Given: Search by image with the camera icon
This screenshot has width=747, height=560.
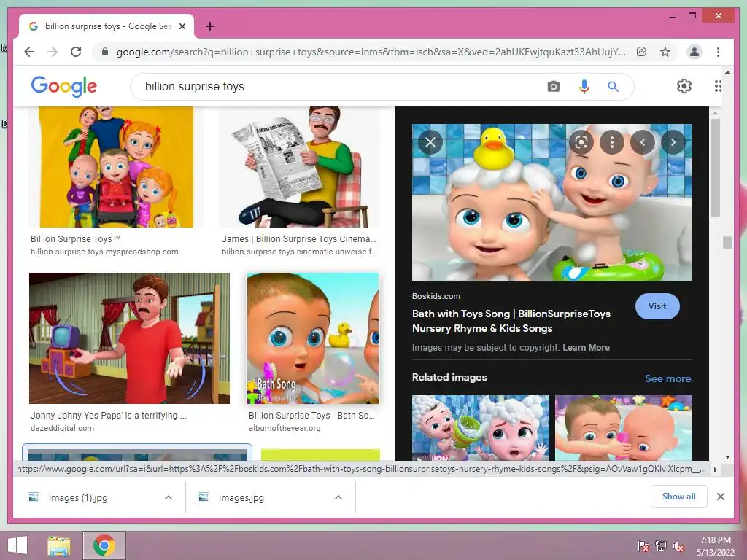Looking at the screenshot, I should (553, 86).
